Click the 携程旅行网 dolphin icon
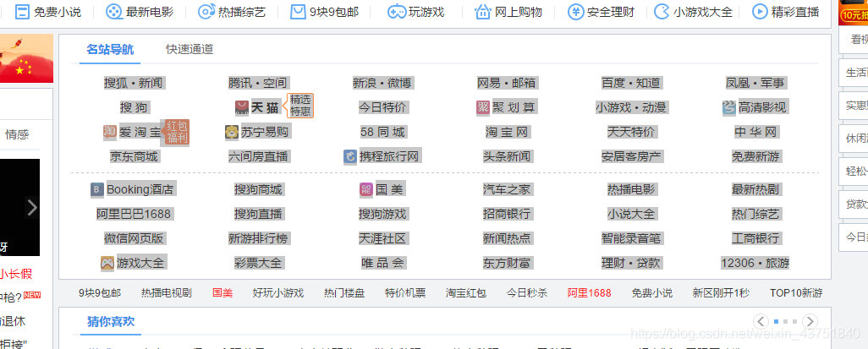 (350, 156)
